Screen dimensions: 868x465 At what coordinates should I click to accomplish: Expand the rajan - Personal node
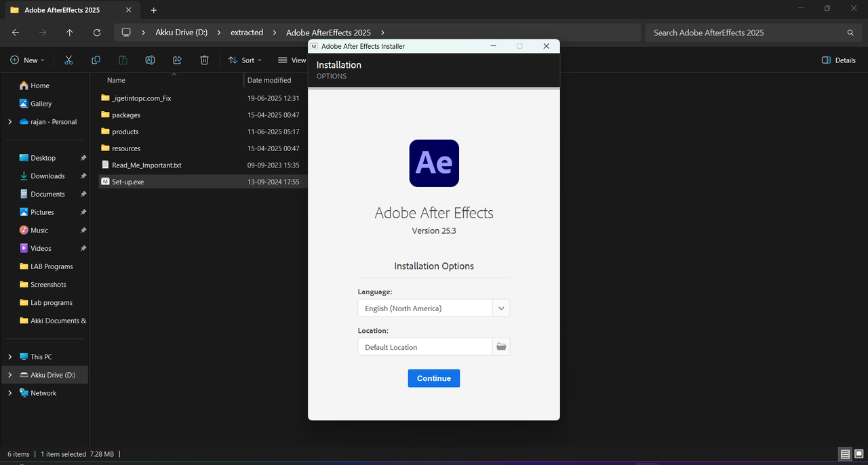9,122
